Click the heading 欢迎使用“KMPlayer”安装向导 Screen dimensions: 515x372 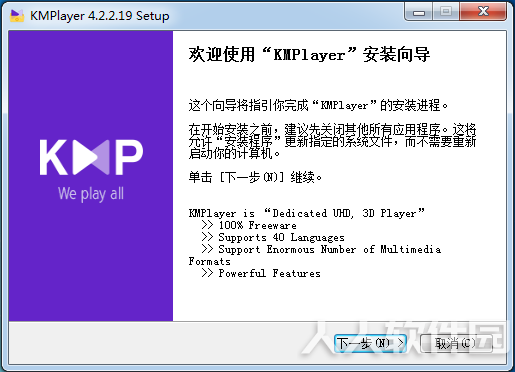click(309, 54)
